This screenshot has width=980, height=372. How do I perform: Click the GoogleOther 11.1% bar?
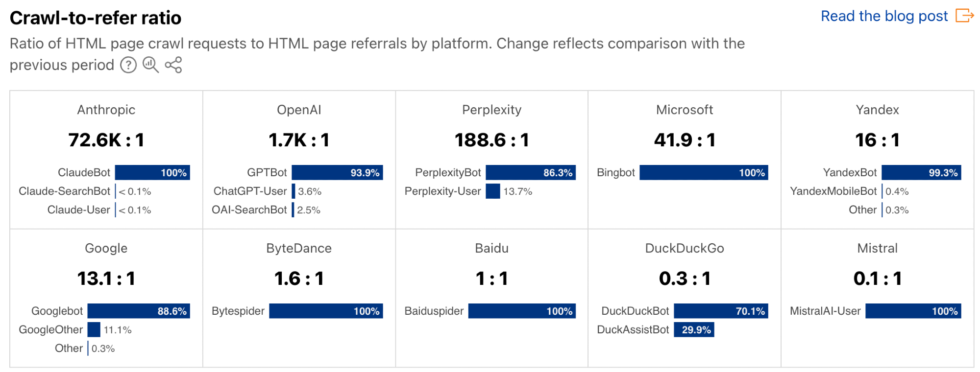point(94,330)
